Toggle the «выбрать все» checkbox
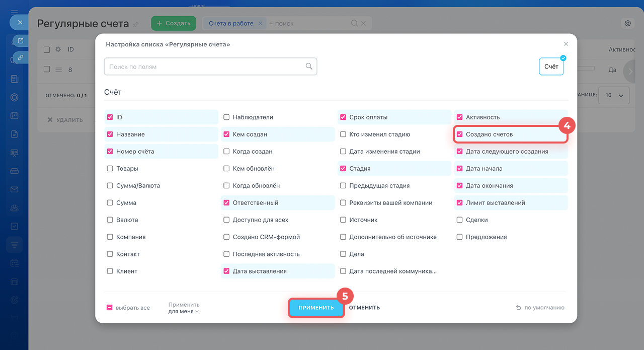The width and height of the screenshot is (644, 350). click(x=110, y=308)
